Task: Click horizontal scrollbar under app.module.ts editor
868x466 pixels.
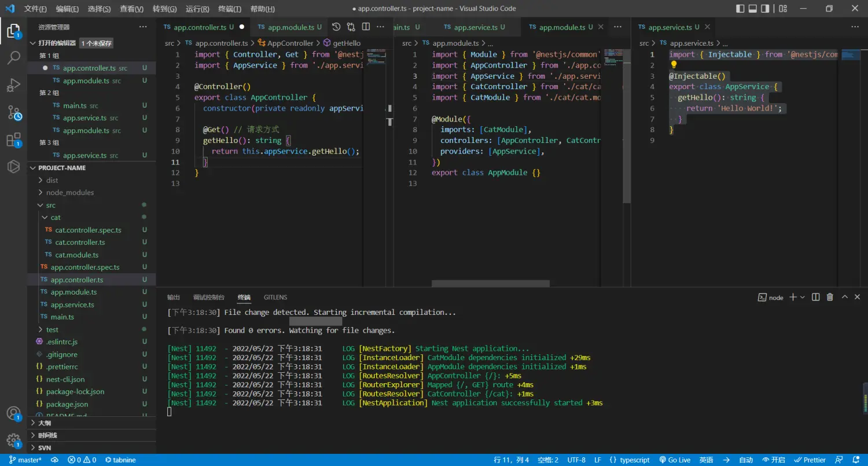Action: (x=490, y=284)
